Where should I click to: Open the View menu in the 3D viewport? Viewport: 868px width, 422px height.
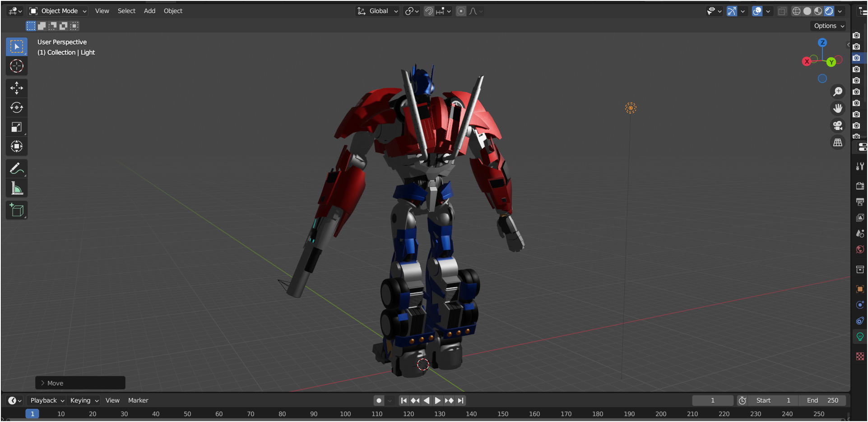tap(102, 11)
